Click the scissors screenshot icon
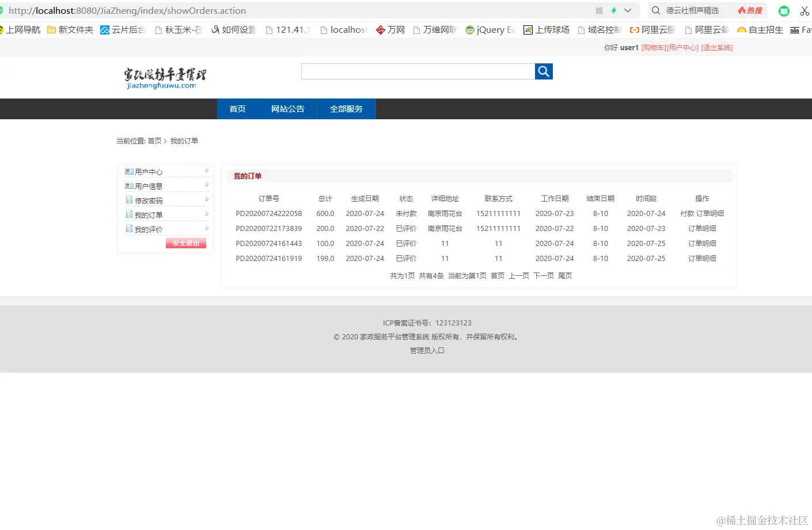 805,11
